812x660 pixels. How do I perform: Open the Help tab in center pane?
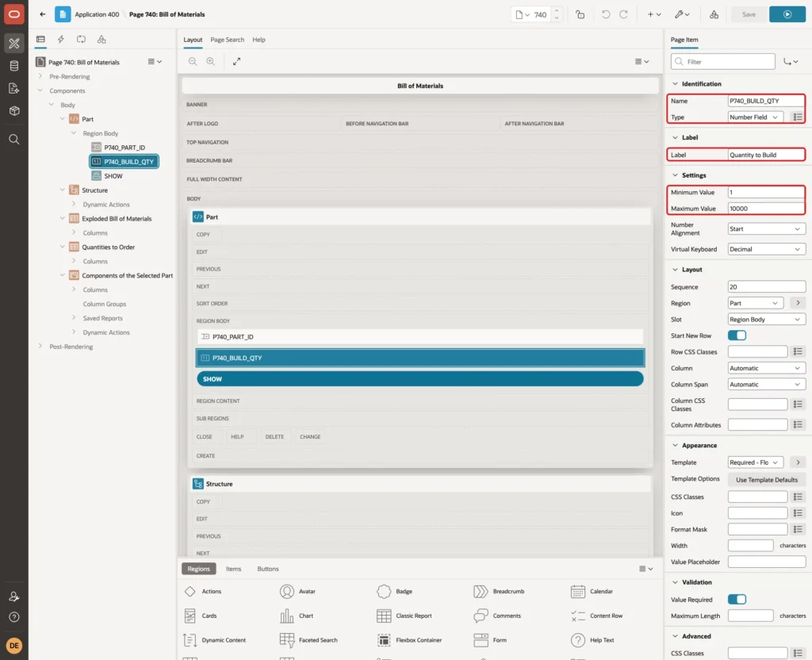259,40
